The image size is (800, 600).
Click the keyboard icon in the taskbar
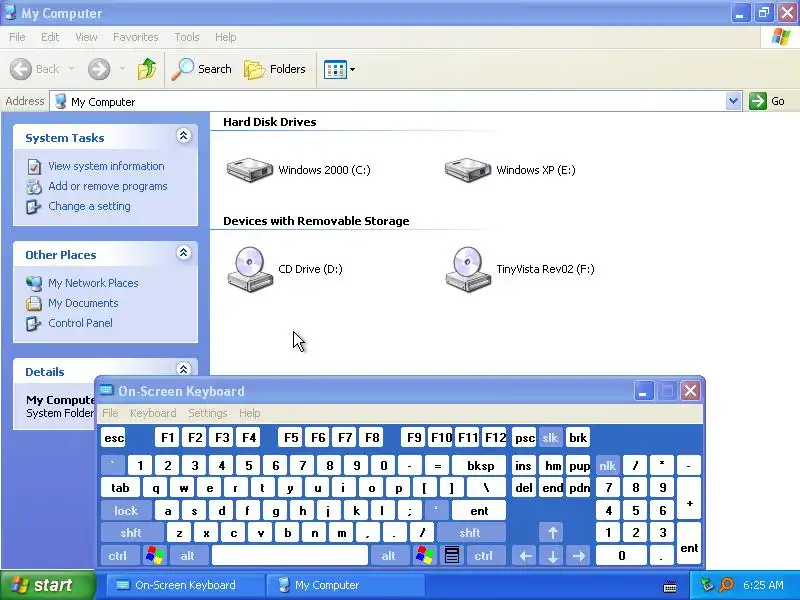coord(670,587)
